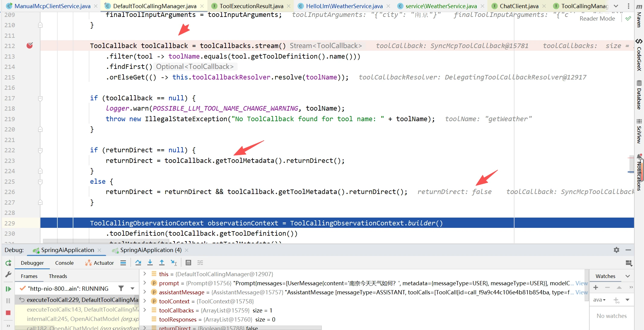Open editor tab options menu

pyautogui.click(x=628, y=6)
